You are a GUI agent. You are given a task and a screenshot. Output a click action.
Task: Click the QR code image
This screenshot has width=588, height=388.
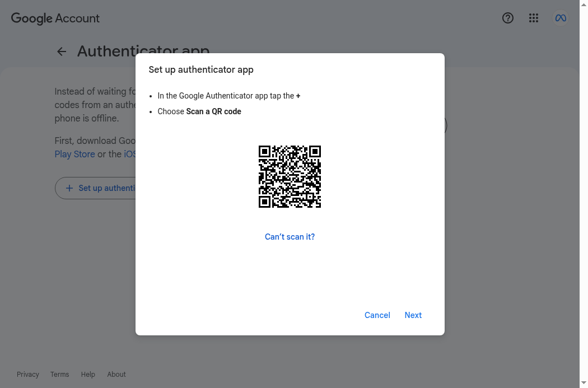tap(290, 176)
